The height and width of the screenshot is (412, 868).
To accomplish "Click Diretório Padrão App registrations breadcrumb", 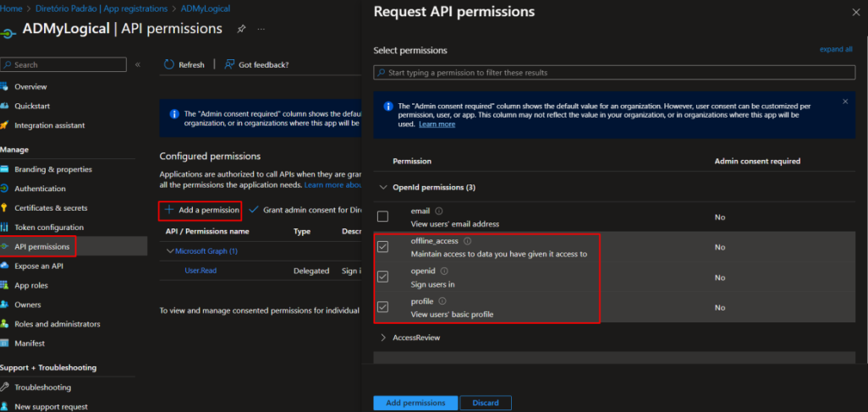I will pyautogui.click(x=102, y=8).
